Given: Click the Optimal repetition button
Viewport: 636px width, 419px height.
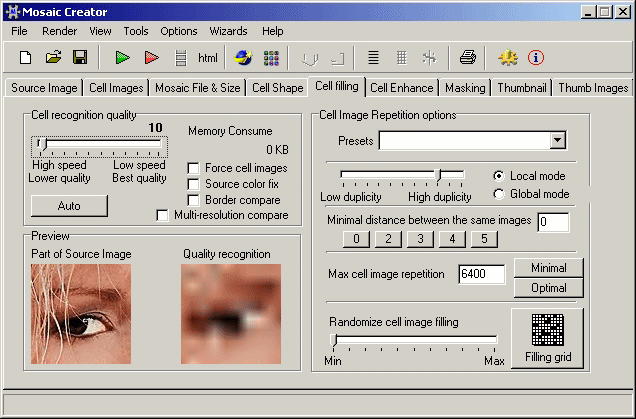Looking at the screenshot, I should click(x=549, y=288).
